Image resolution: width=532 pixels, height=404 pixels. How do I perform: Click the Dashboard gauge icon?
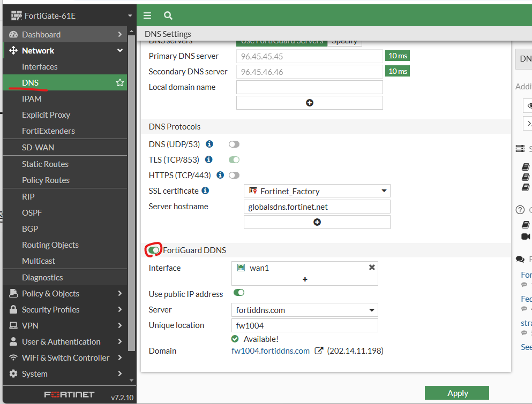13,35
